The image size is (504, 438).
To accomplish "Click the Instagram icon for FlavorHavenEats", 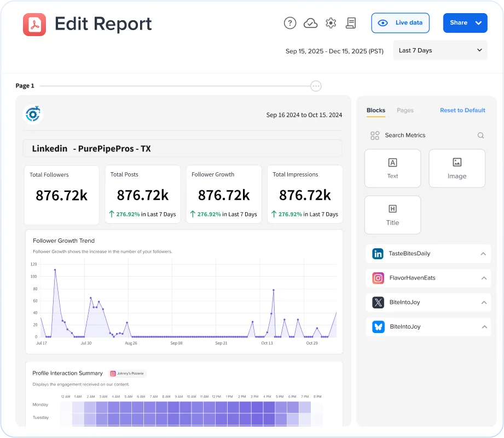I will pos(378,278).
